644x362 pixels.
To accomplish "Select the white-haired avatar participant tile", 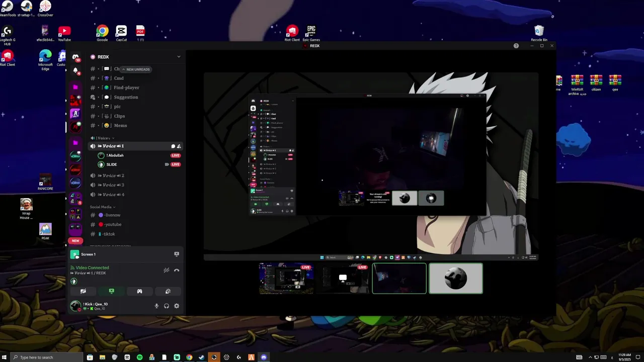I will tap(456, 278).
